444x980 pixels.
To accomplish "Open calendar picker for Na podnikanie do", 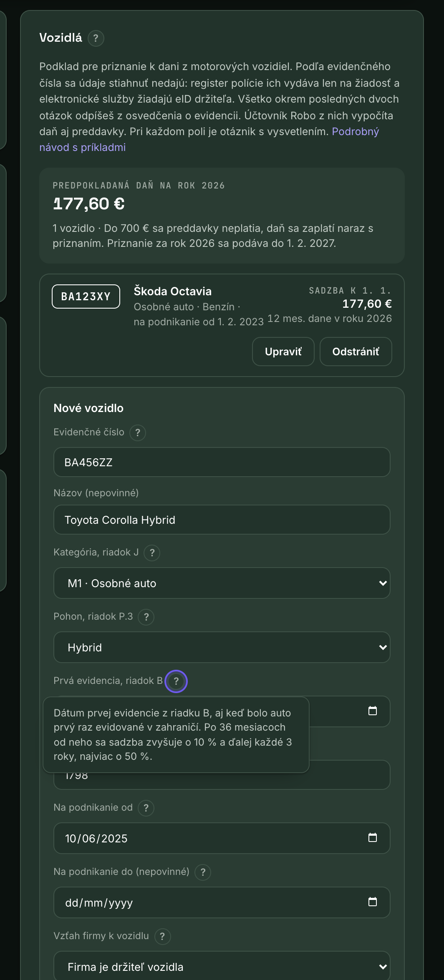I will pos(373,902).
